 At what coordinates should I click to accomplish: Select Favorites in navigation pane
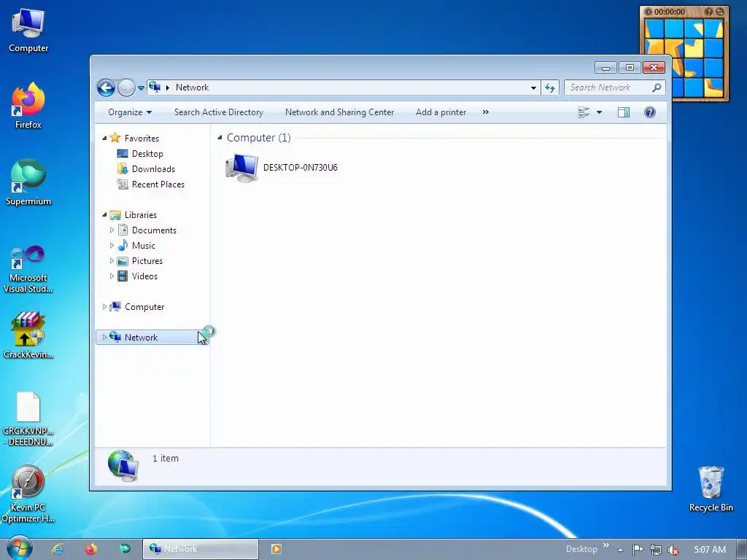point(142,138)
